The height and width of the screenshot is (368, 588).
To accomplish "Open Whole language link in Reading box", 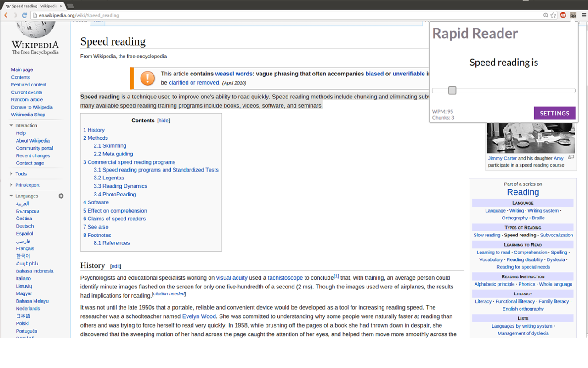I will [555, 284].
